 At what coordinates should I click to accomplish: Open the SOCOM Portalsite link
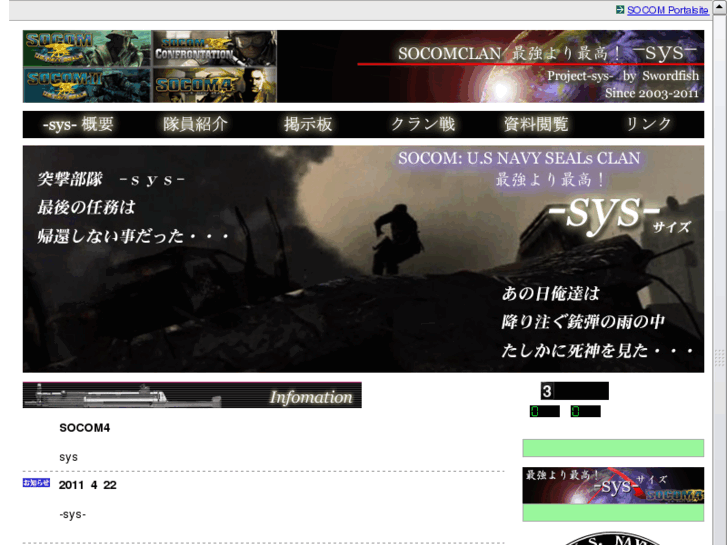[x=667, y=10]
